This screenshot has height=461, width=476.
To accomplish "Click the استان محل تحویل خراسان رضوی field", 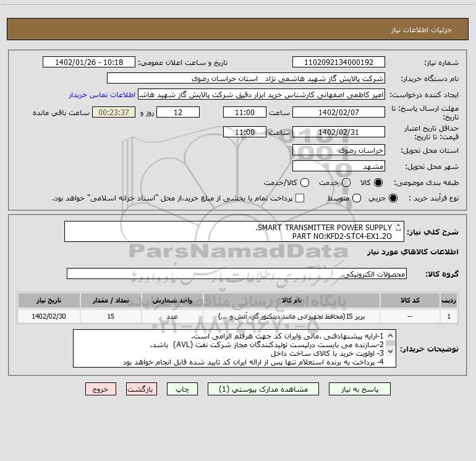I will pos(339,150).
